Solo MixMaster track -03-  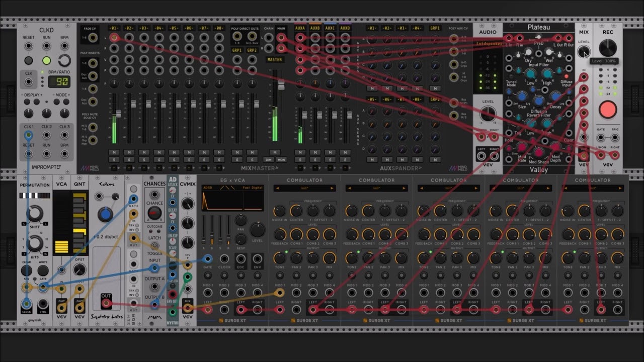[144, 160]
